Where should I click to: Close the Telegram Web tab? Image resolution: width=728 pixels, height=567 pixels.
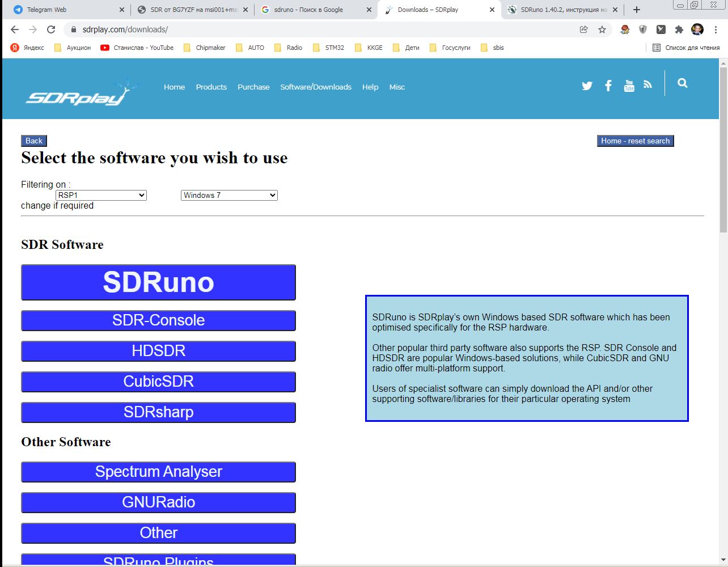(x=122, y=10)
